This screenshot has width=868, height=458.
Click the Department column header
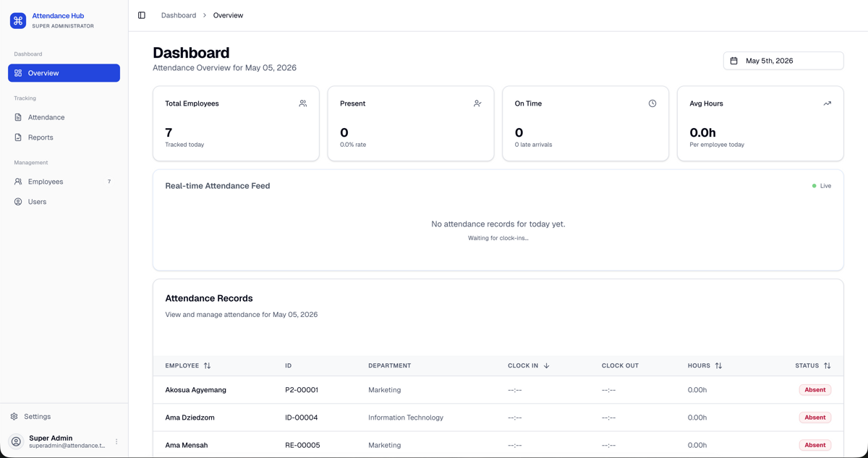(x=390, y=366)
